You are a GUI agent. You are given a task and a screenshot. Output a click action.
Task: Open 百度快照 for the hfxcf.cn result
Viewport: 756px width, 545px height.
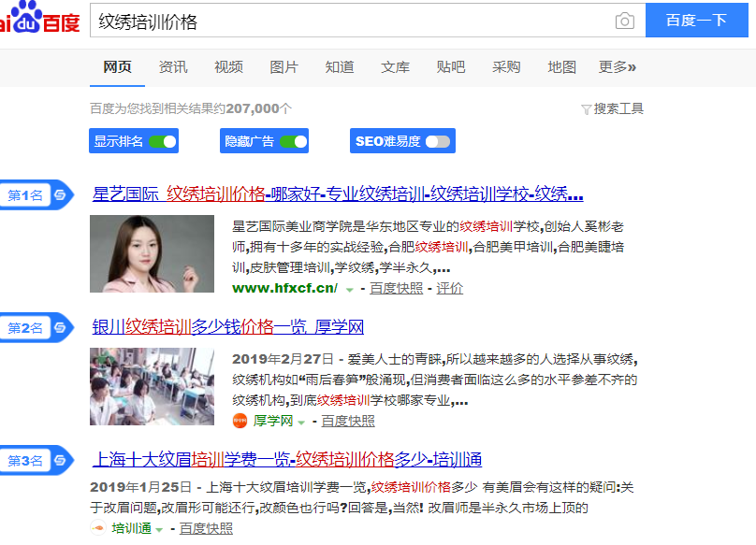pos(397,288)
